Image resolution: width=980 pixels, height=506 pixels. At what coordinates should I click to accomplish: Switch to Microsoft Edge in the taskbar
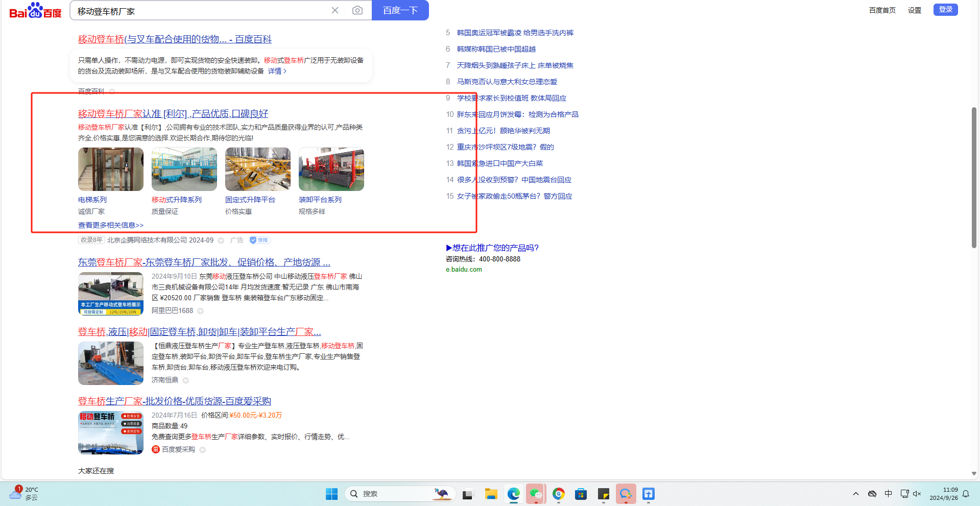[513, 494]
